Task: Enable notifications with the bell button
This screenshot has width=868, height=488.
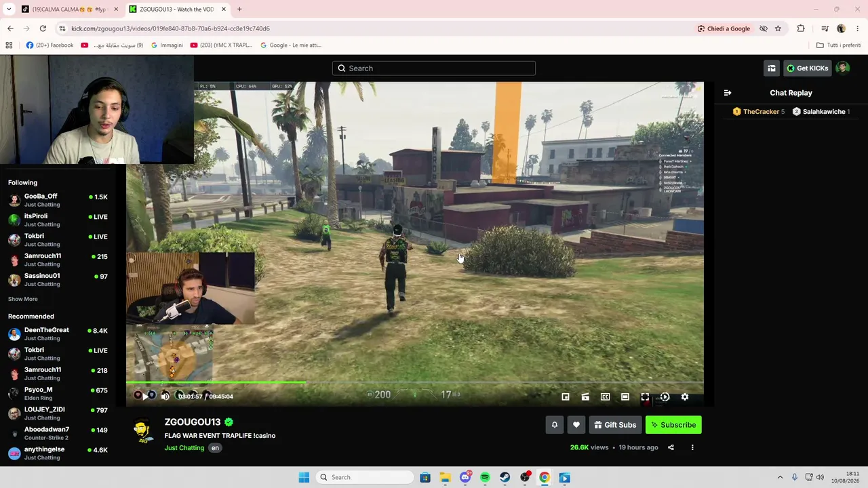Action: point(555,425)
